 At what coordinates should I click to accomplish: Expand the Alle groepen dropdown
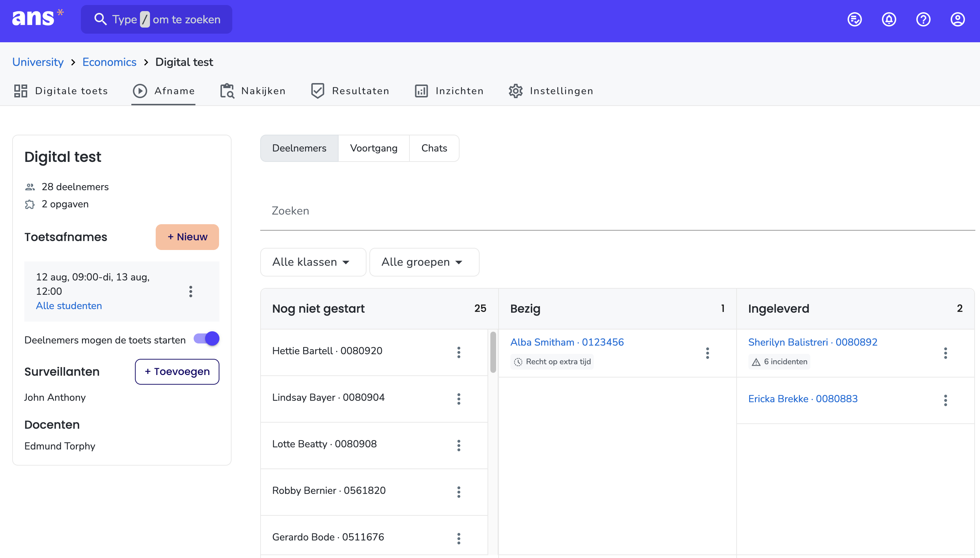(x=424, y=262)
